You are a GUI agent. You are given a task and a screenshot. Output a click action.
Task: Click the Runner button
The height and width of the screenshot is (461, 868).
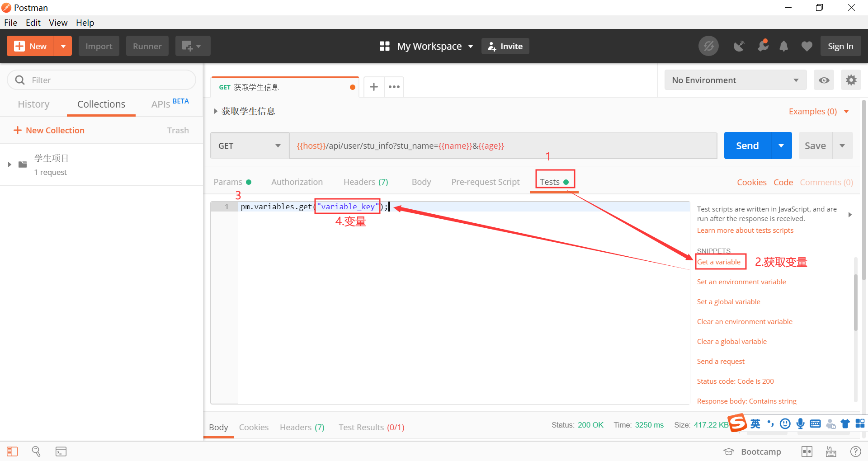click(147, 46)
